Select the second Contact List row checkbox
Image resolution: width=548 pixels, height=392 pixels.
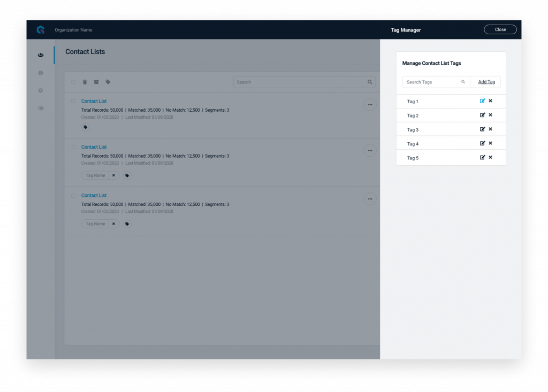(x=73, y=147)
